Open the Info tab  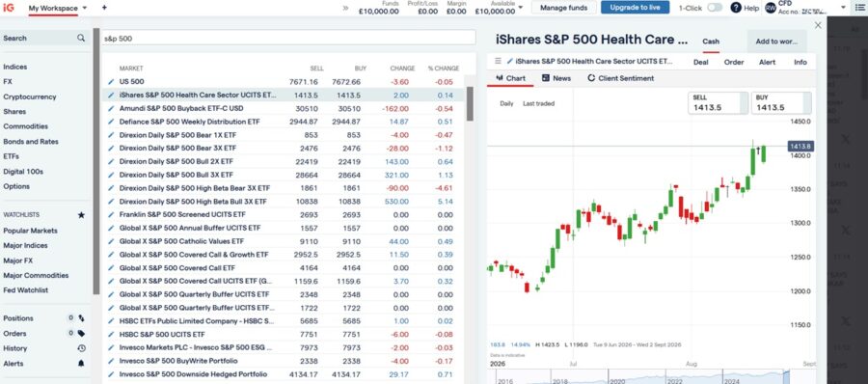pos(800,62)
